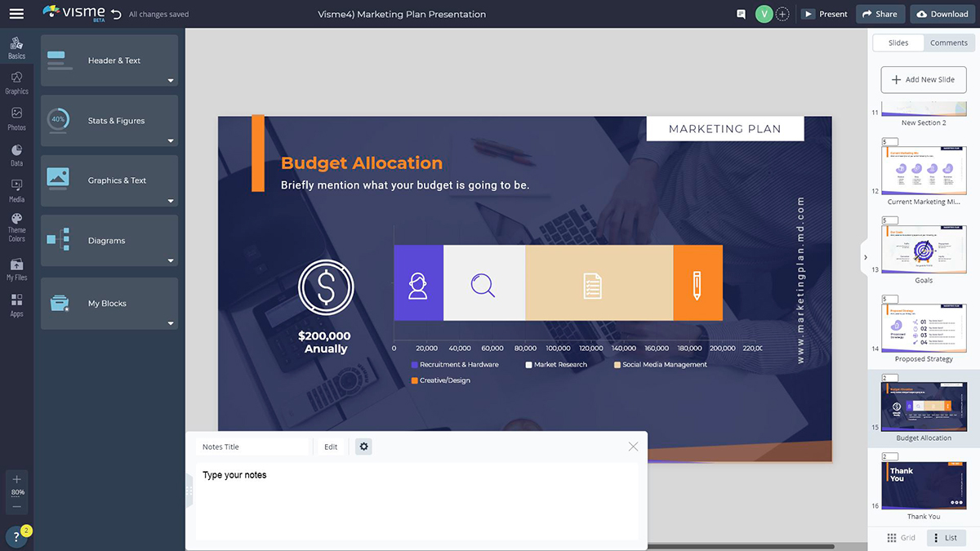This screenshot has height=551, width=980.
Task: Open the hamburger main menu
Action: point(16,14)
